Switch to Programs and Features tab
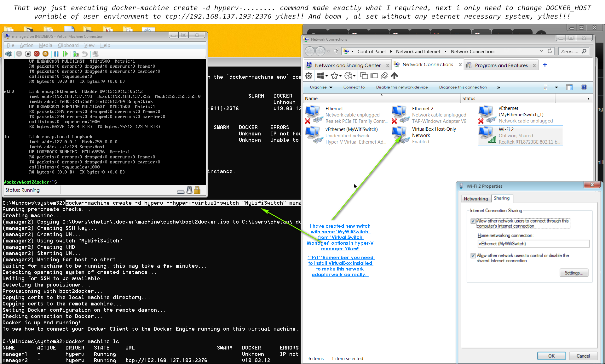Viewport: 605px width, 364px height. tap(501, 65)
